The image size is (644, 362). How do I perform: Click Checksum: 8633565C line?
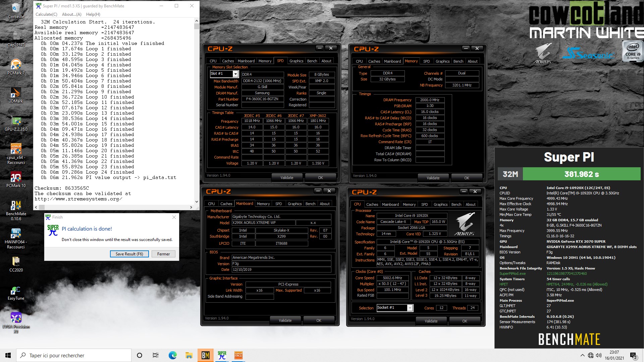click(62, 188)
